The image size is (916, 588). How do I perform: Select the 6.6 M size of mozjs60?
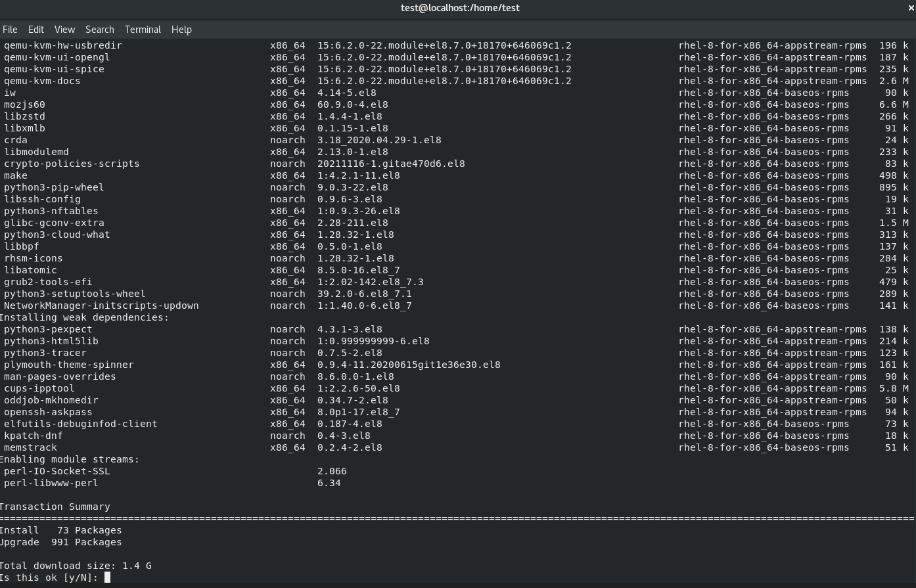(x=894, y=104)
